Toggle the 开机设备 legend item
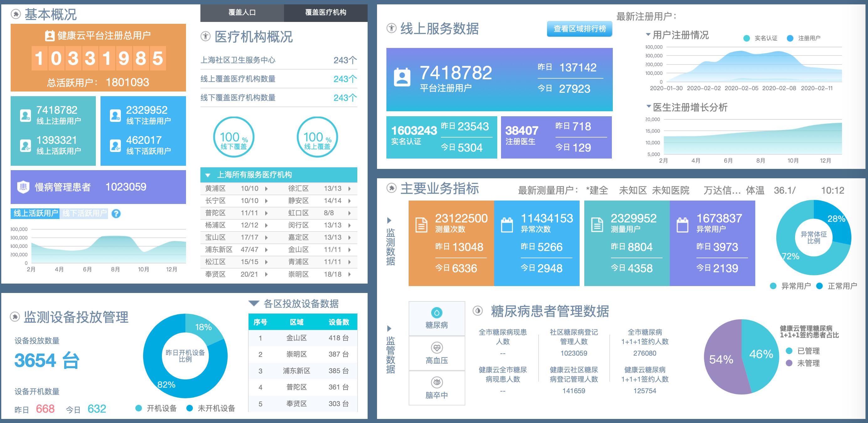Screen dimensions: 868x423 click(156, 408)
